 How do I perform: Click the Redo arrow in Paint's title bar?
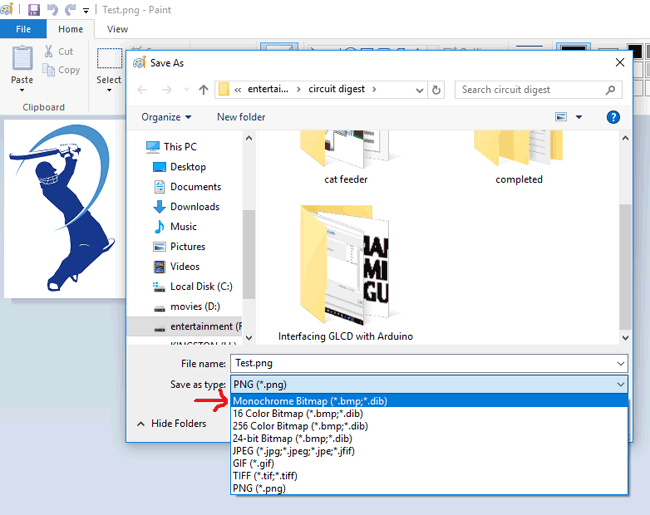coord(70,10)
